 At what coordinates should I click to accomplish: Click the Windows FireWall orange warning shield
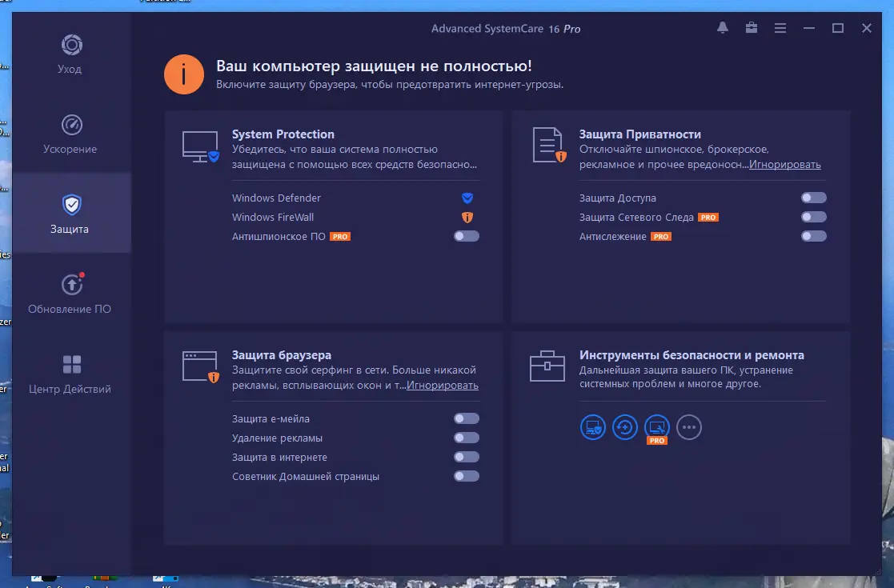467,217
